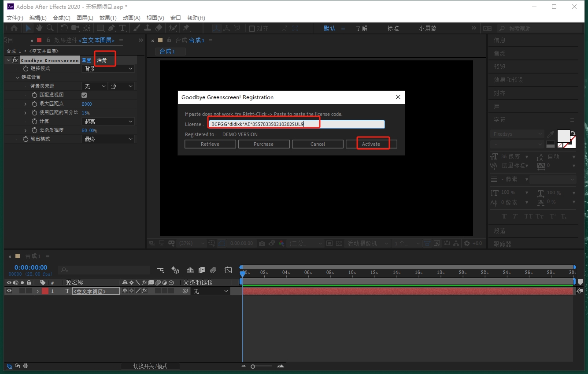Click the Draft 3D icon in timeline
The image size is (588, 374).
(175, 270)
